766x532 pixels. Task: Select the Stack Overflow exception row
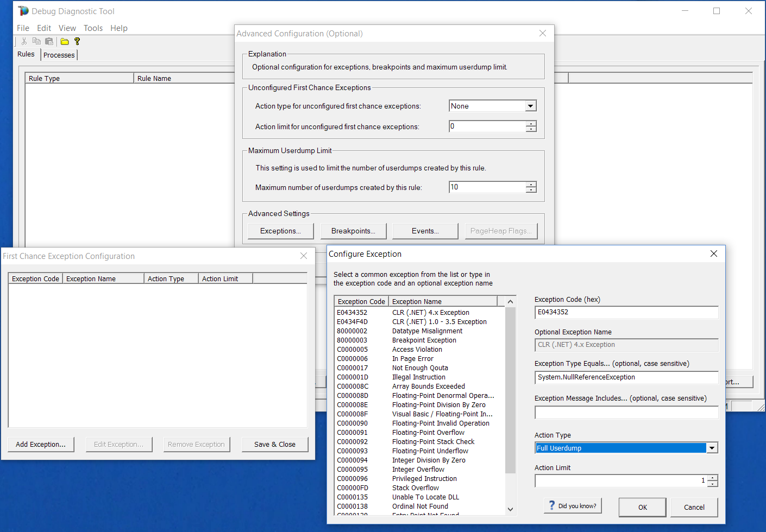[x=419, y=488]
